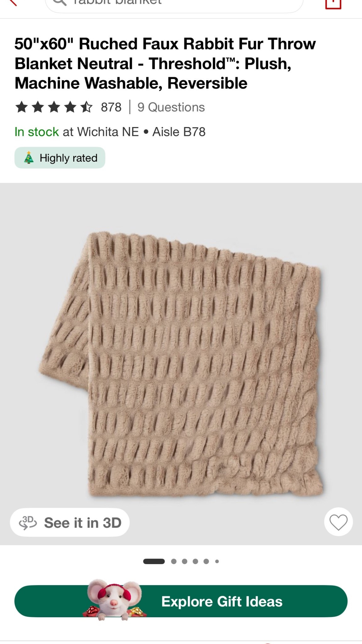Tap the back arrow icon

[12, 3]
